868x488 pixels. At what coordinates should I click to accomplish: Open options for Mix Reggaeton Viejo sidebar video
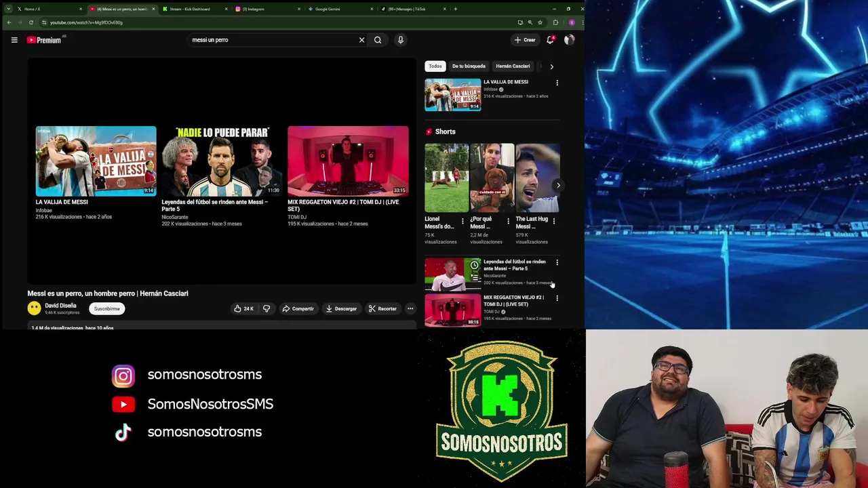point(557,299)
